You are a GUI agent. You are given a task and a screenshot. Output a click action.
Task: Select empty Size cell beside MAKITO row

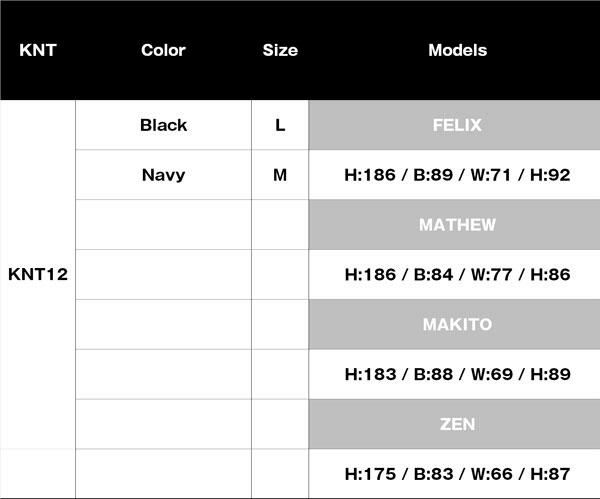click(x=280, y=325)
